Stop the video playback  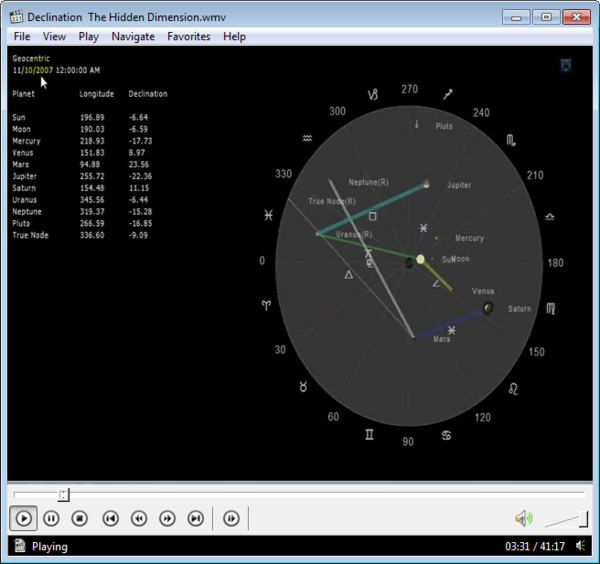pyautogui.click(x=80, y=518)
